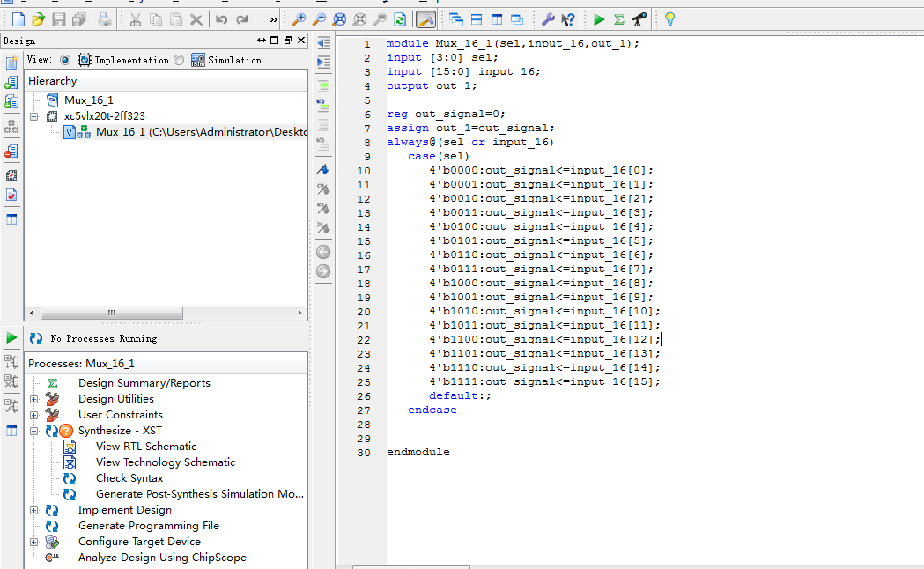Click the Open Project folder icon

38,19
